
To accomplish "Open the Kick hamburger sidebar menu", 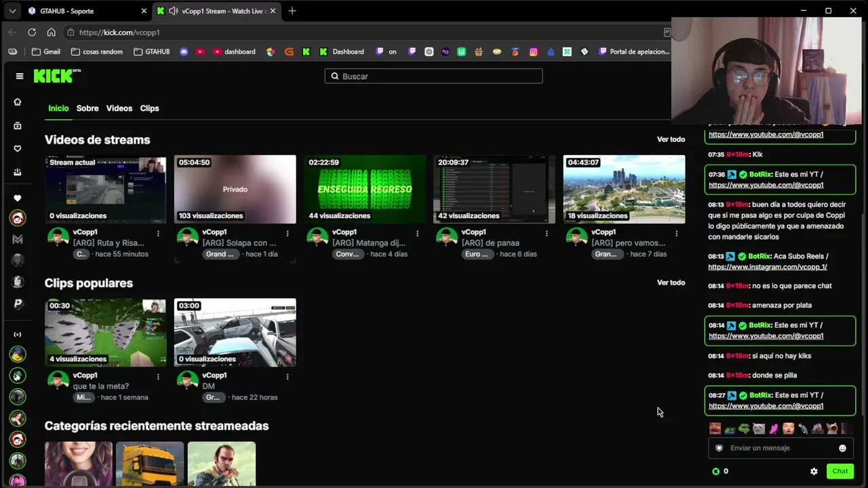I will point(20,76).
